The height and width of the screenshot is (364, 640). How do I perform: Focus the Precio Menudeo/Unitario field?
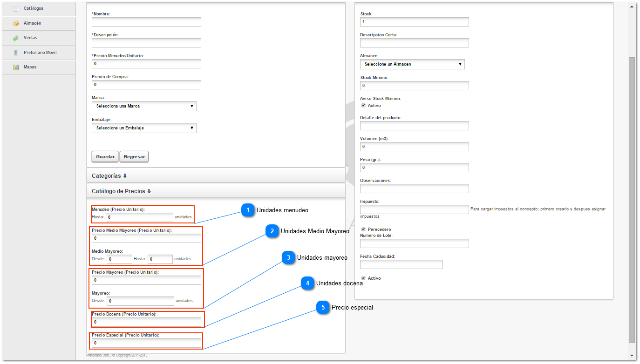pyautogui.click(x=146, y=64)
